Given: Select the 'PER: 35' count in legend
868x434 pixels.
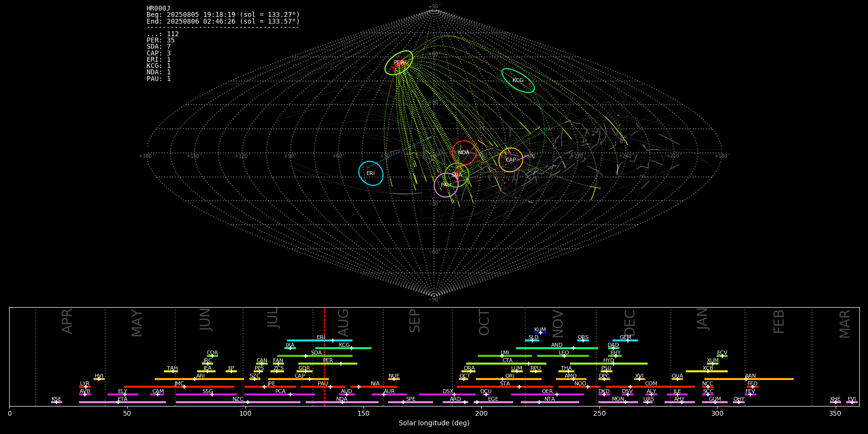Looking at the screenshot, I should tap(161, 41).
